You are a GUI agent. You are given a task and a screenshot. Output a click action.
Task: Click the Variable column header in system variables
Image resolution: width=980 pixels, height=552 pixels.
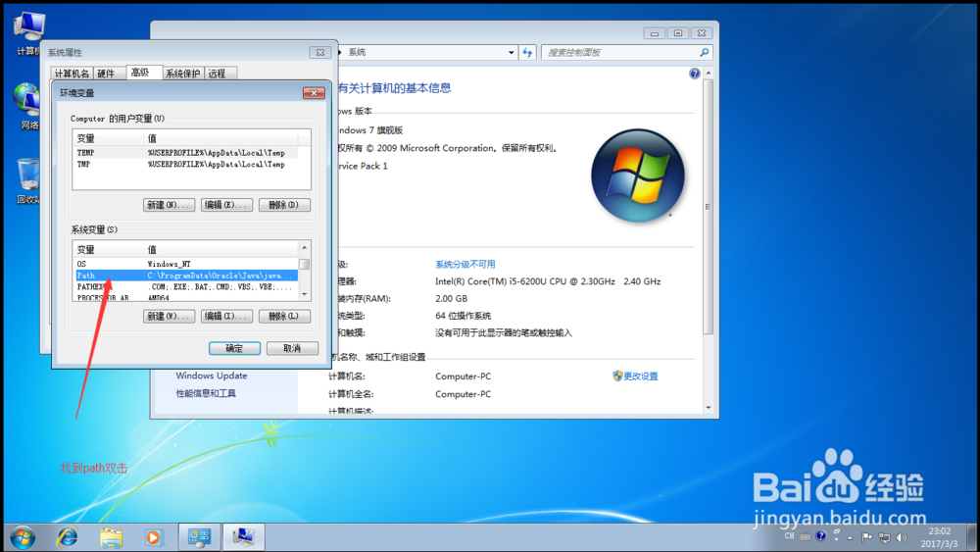[x=108, y=249]
